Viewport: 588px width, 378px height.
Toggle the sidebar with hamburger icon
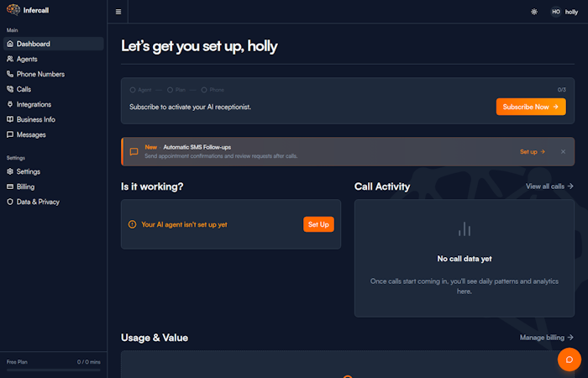118,12
